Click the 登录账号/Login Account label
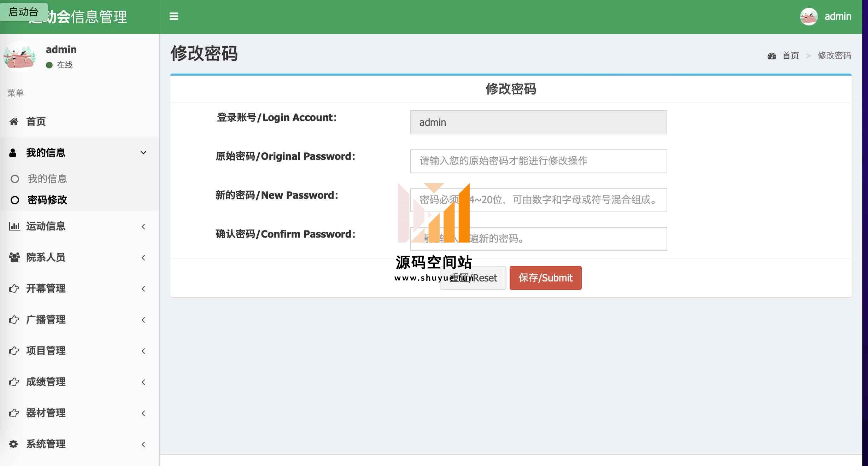 (x=277, y=117)
